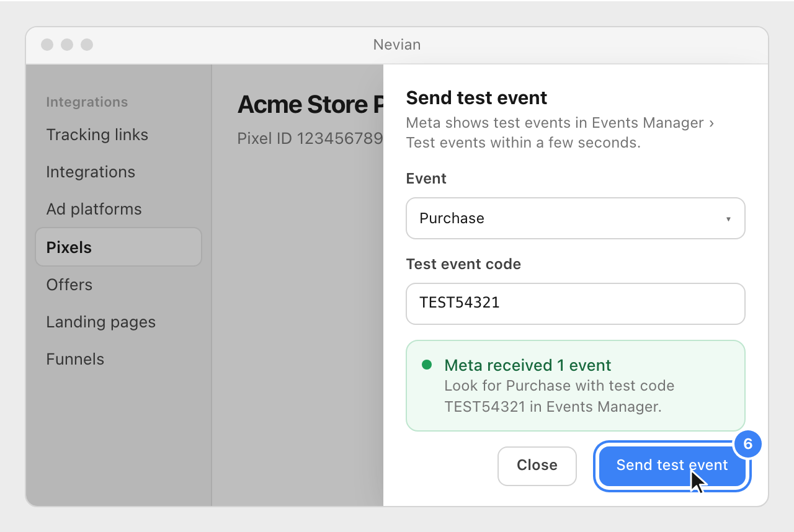Navigate to Landing pages
Image resolution: width=794 pixels, height=532 pixels.
(x=101, y=322)
